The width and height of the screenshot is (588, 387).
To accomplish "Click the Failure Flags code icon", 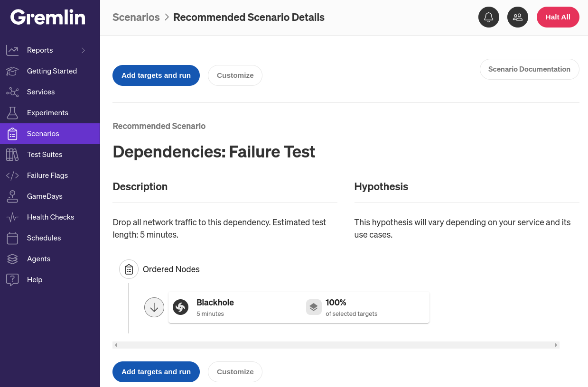I will click(12, 175).
